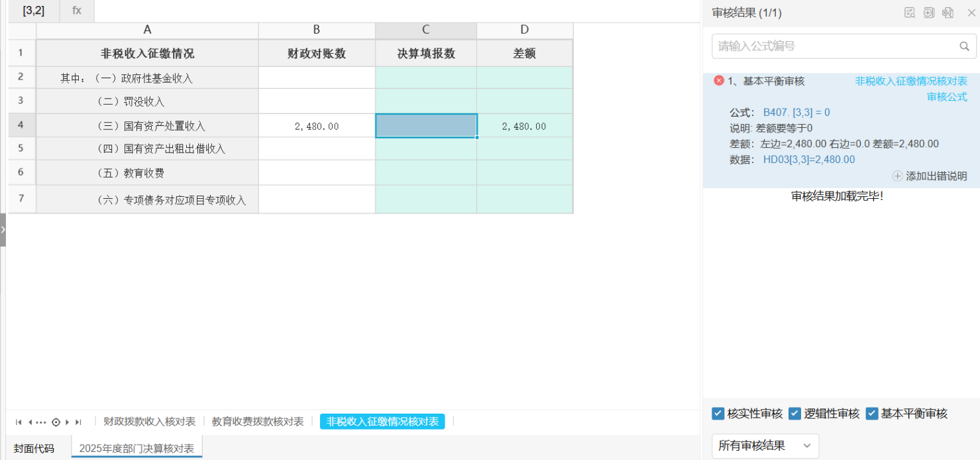Viewport: 980px width, 460px height.
Task: Expand the collapsed left side panel
Action: (3, 229)
